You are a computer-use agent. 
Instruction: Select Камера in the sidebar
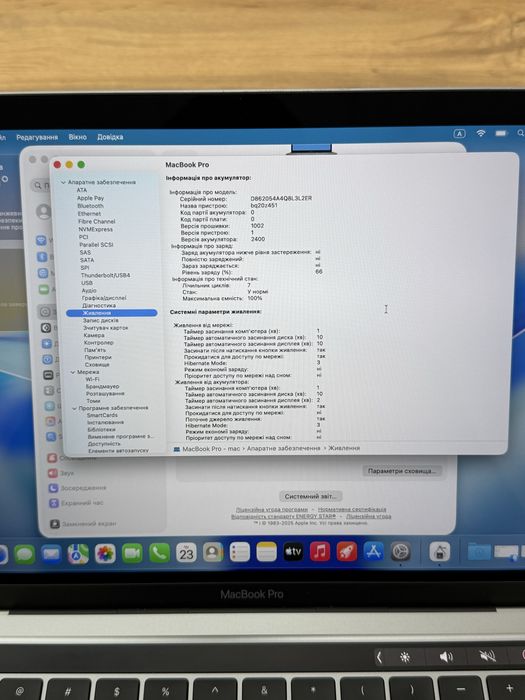coord(94,335)
